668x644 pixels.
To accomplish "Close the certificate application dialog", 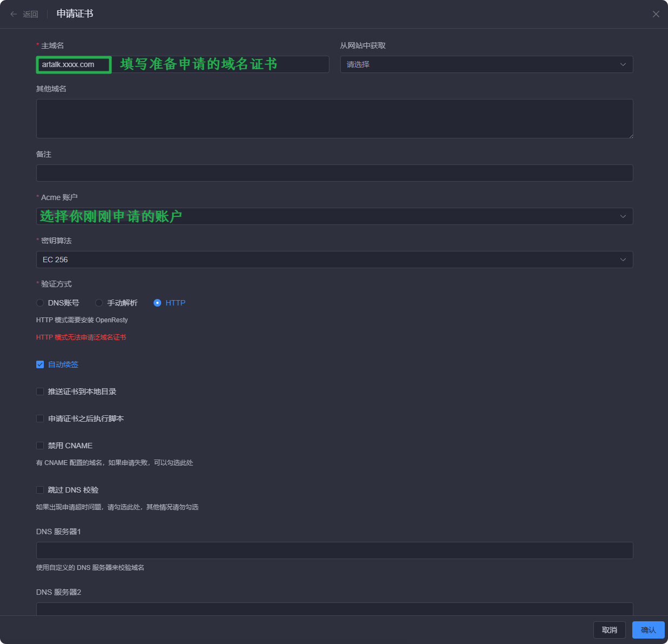I will coord(656,14).
